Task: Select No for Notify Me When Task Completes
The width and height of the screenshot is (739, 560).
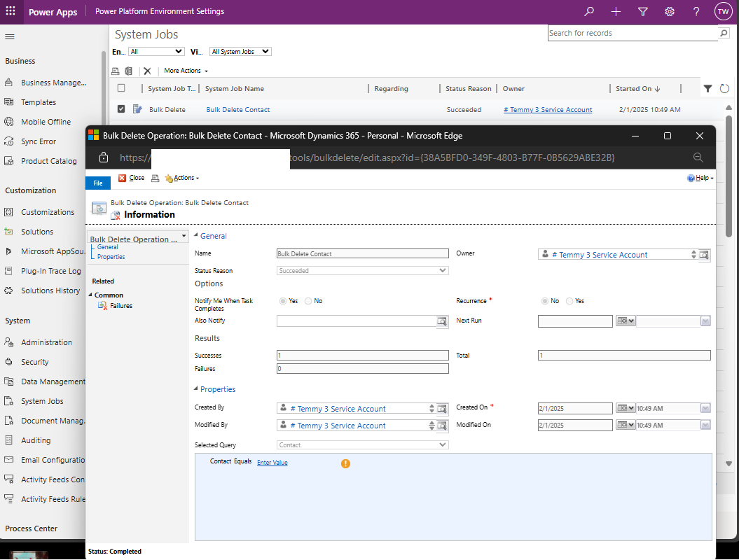Action: (x=308, y=301)
